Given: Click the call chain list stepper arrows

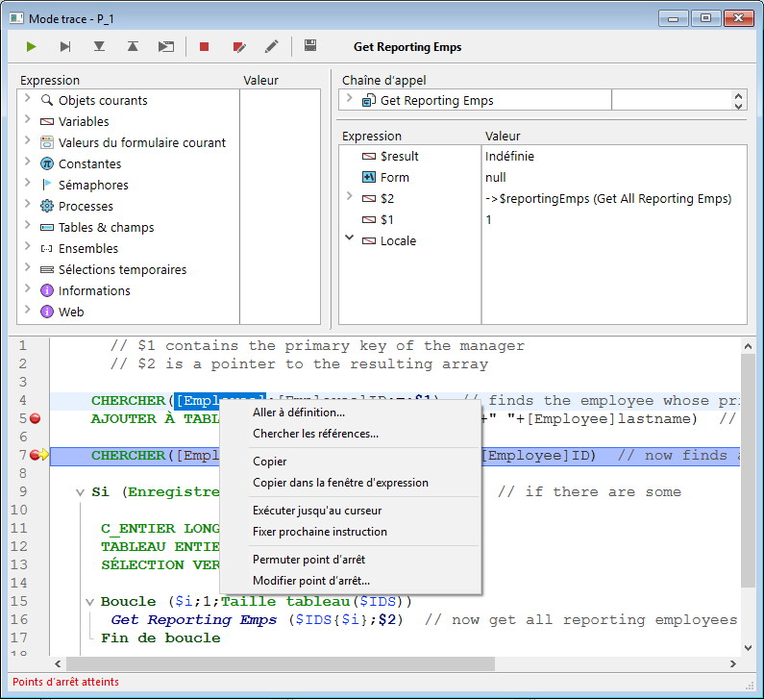Looking at the screenshot, I should coord(738,100).
